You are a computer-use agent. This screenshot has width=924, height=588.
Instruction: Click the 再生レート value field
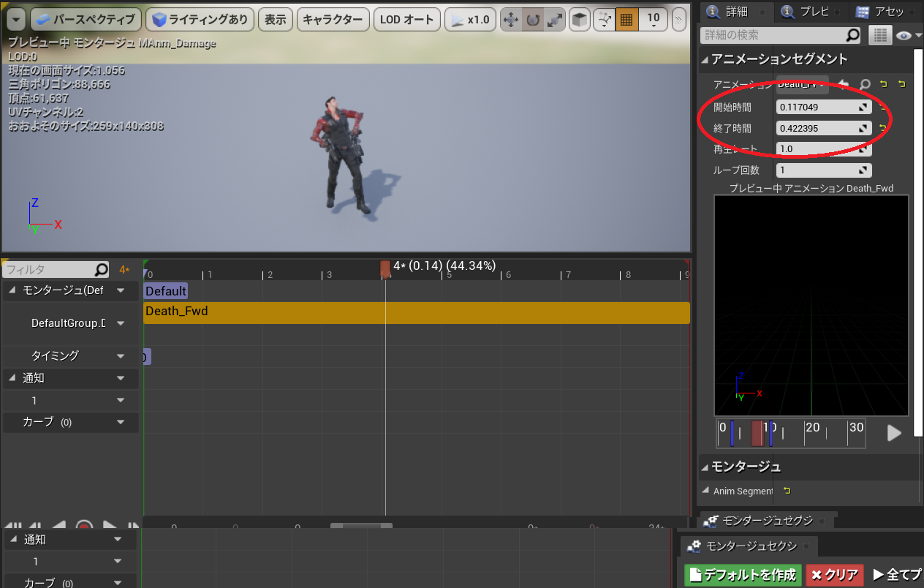[x=824, y=148]
